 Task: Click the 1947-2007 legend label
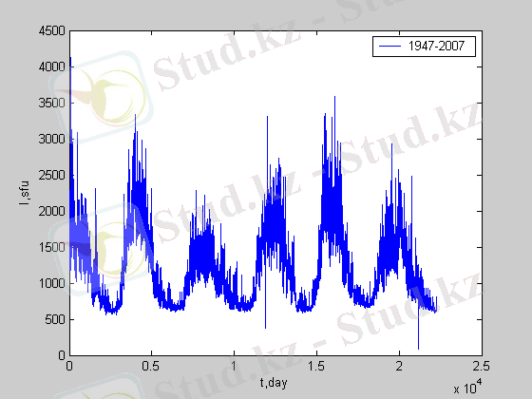click(x=436, y=46)
